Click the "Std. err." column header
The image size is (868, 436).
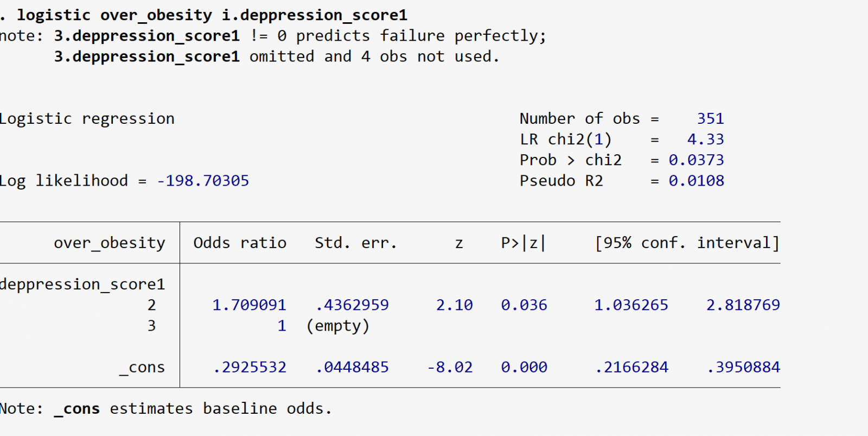(356, 243)
